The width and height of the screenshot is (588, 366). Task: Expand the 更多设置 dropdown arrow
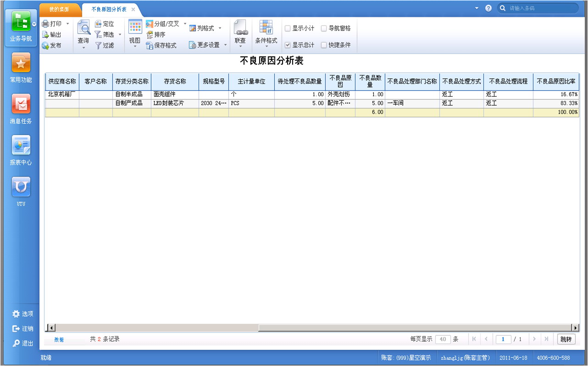coord(225,45)
